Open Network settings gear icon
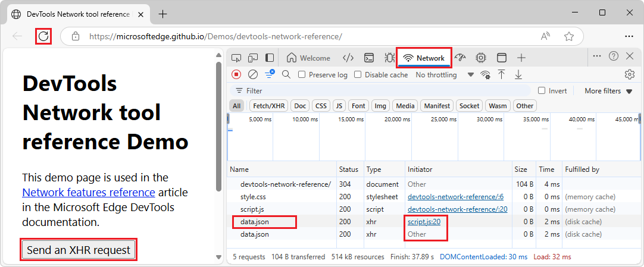 click(x=629, y=74)
